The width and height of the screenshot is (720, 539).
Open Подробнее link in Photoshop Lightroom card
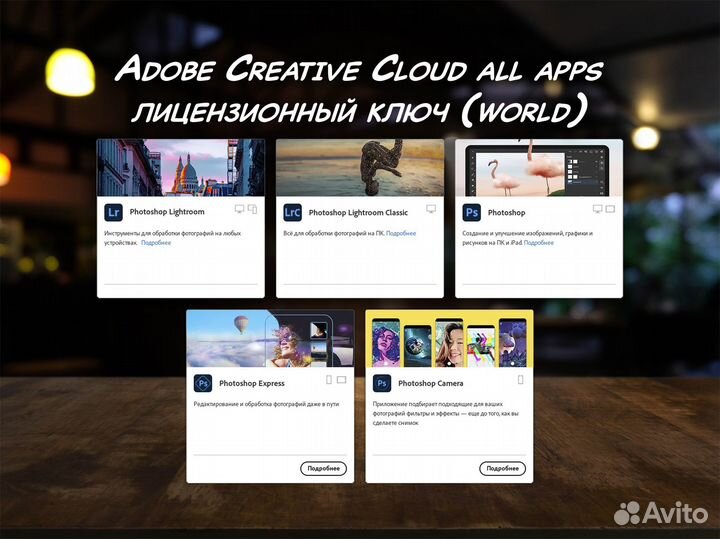pyautogui.click(x=156, y=243)
